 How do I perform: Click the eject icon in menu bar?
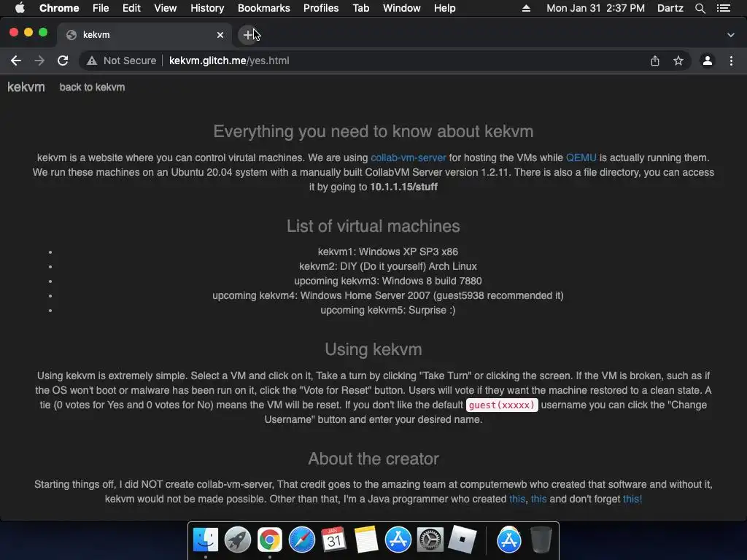coord(526,8)
